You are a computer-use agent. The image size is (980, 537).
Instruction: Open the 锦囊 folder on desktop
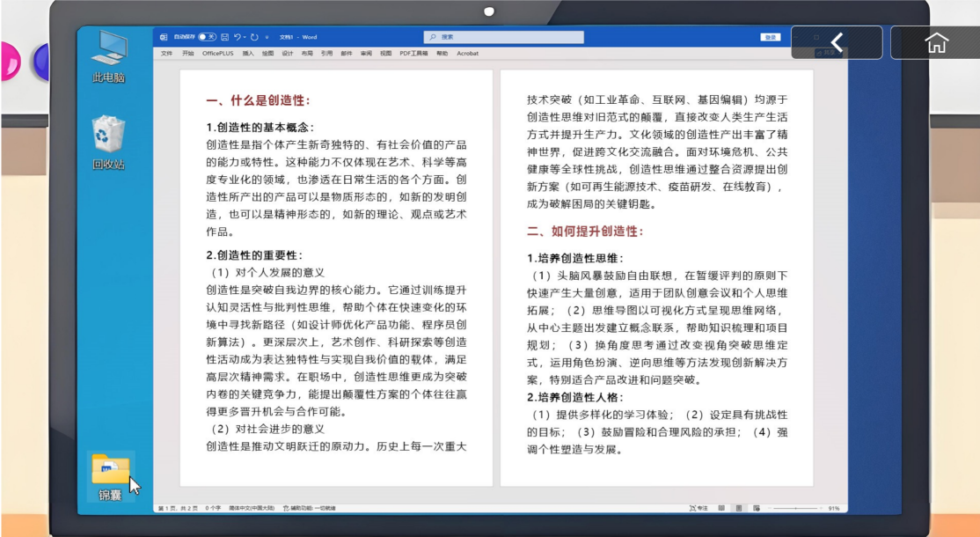click(110, 475)
